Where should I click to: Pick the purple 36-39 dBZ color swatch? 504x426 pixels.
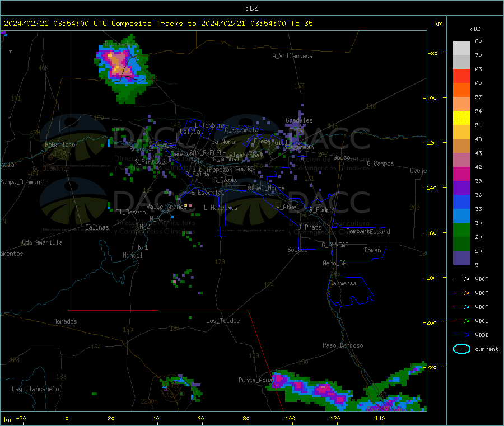click(x=461, y=188)
